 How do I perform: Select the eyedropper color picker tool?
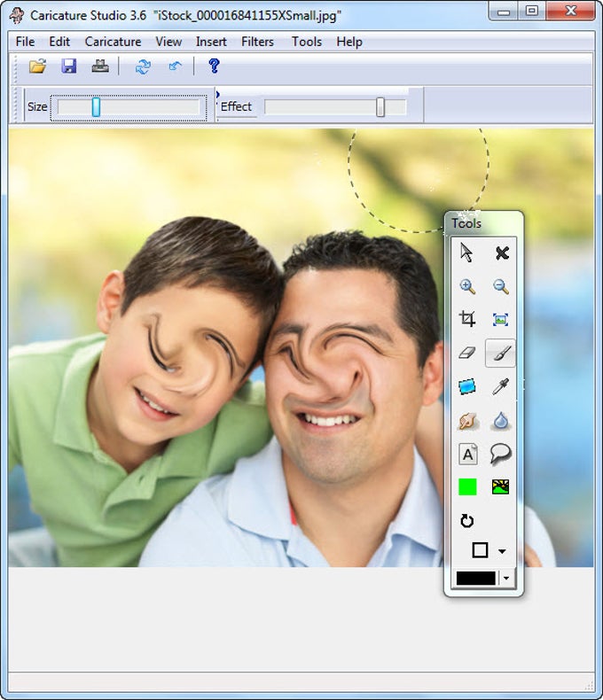click(x=500, y=386)
